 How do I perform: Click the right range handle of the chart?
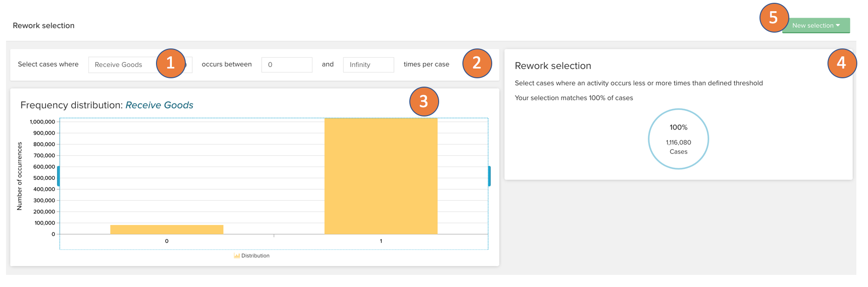[489, 176]
